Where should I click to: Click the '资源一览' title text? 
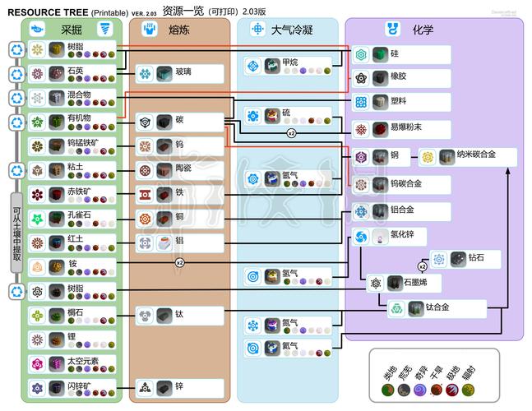183,11
